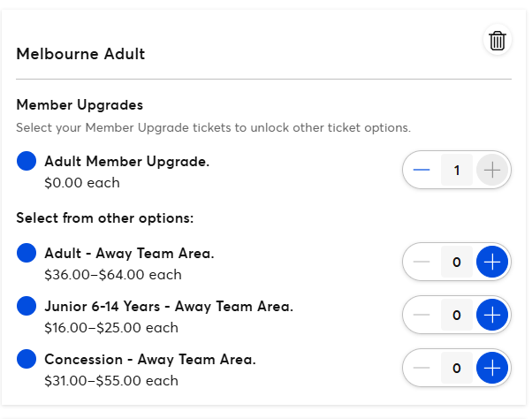Increase Adult - Away Team Area ticket quantity
This screenshot has width=532, height=419.
[x=492, y=262]
